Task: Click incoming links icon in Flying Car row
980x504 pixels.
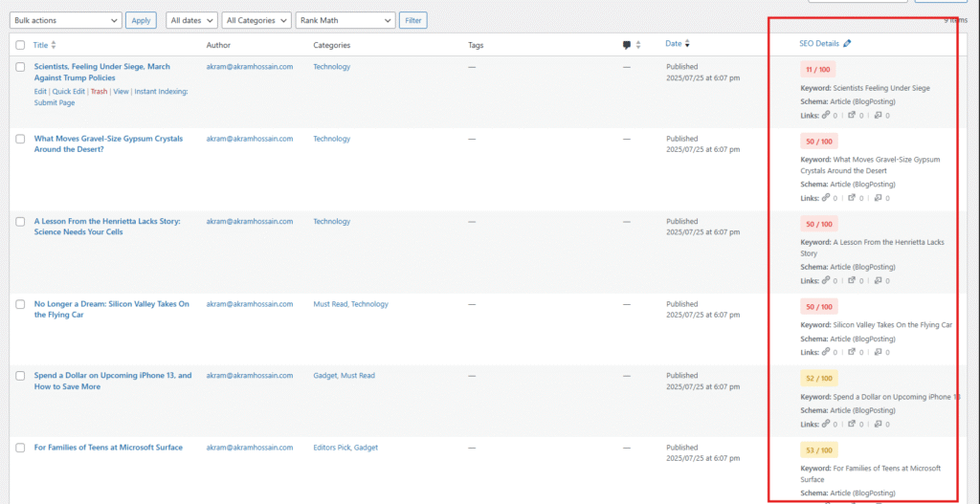Action: point(878,352)
